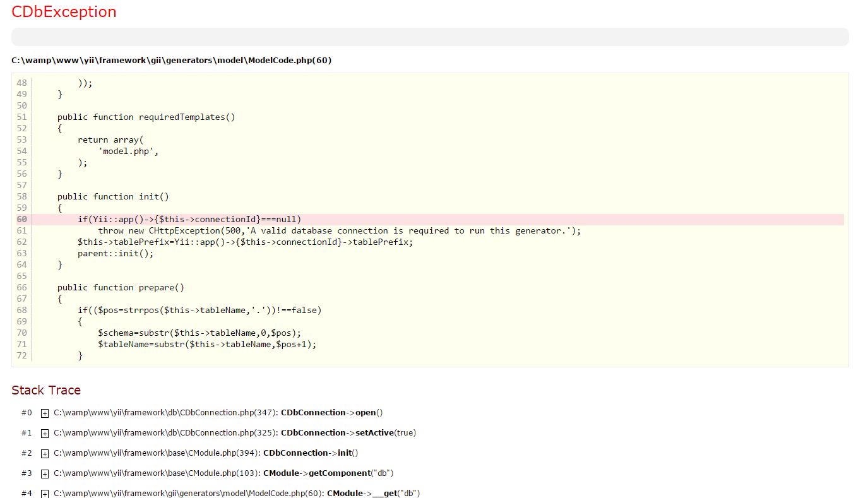Click line 71 $tableName=substr statement

(207, 345)
